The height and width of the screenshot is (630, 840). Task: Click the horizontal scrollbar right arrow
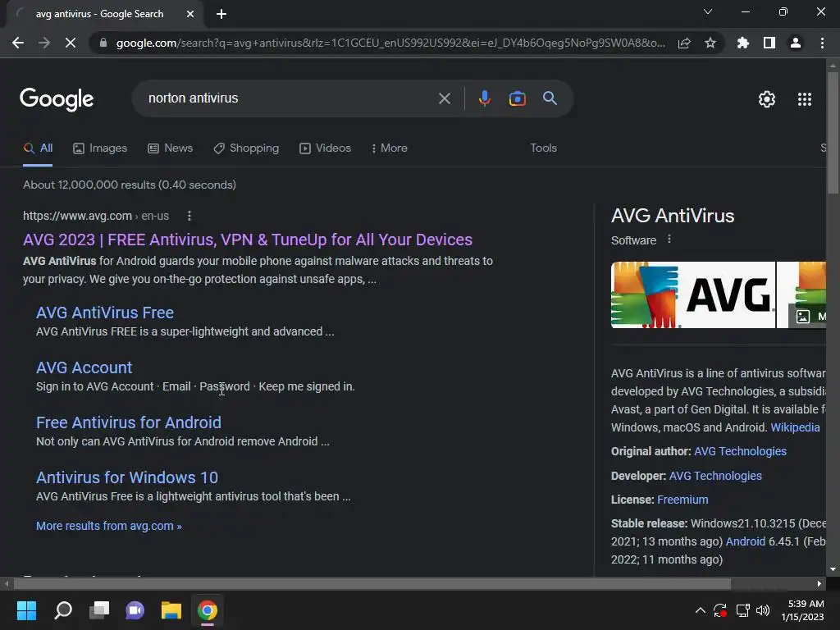pyautogui.click(x=819, y=583)
